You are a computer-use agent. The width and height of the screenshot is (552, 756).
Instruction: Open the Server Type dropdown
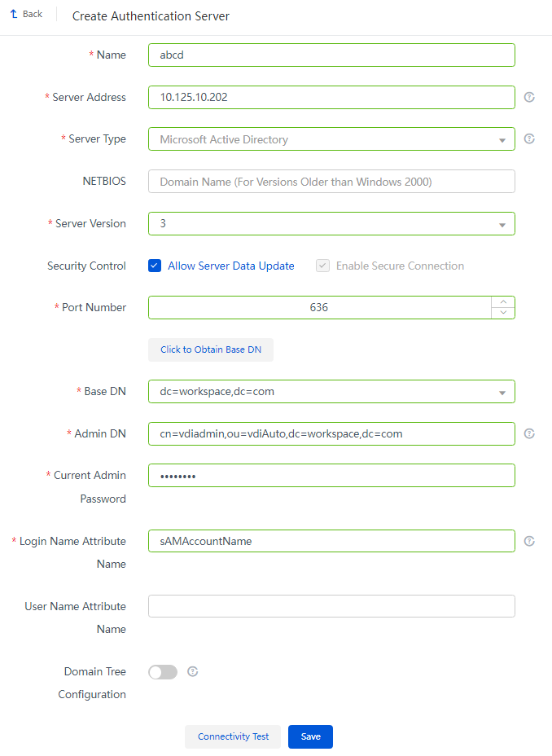coord(331,138)
